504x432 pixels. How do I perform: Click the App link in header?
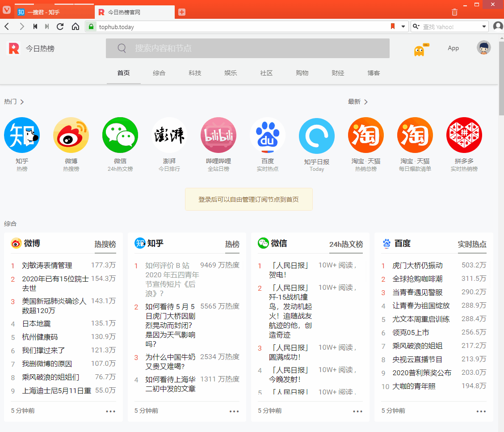(453, 48)
